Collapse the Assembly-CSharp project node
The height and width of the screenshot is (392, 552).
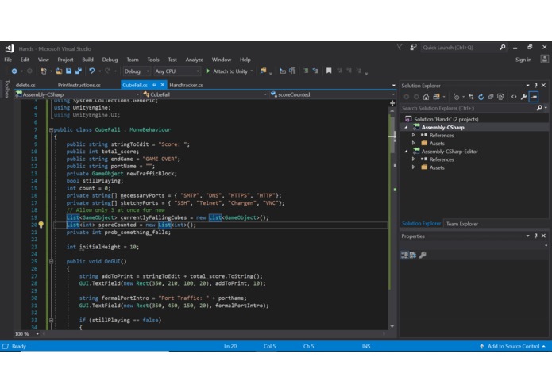tap(406, 127)
